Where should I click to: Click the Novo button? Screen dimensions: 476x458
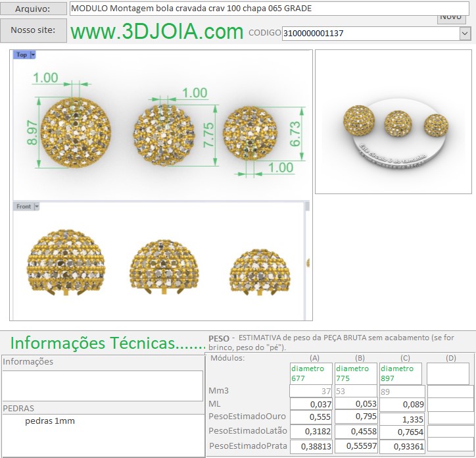pyautogui.click(x=450, y=18)
